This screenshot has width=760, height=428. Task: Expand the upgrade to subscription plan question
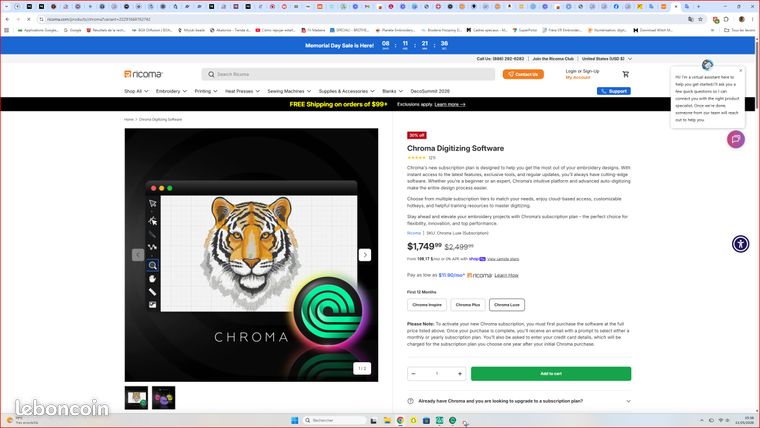[519, 401]
